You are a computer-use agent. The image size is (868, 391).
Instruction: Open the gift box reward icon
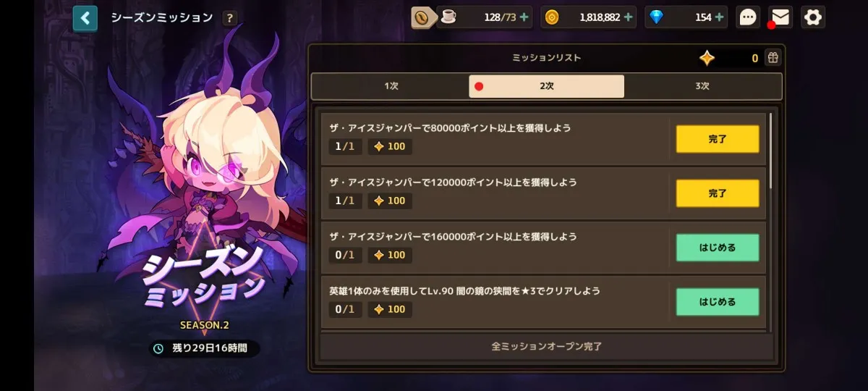click(x=773, y=58)
